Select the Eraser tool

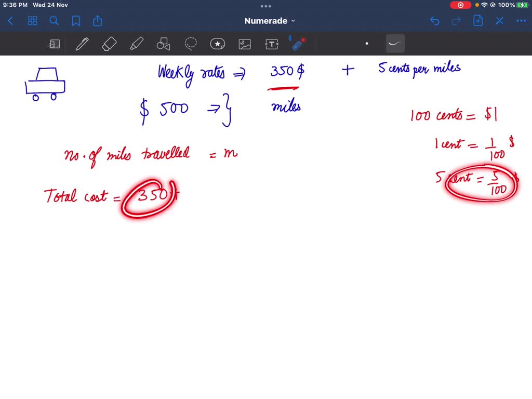click(x=109, y=44)
